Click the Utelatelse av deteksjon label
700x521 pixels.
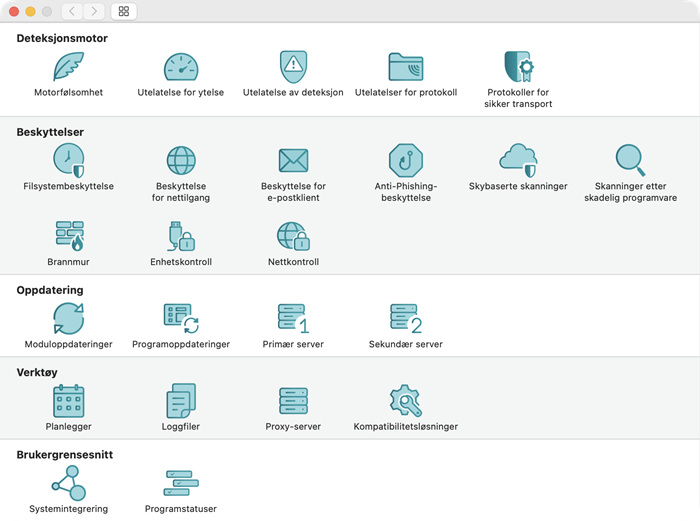[x=293, y=92]
